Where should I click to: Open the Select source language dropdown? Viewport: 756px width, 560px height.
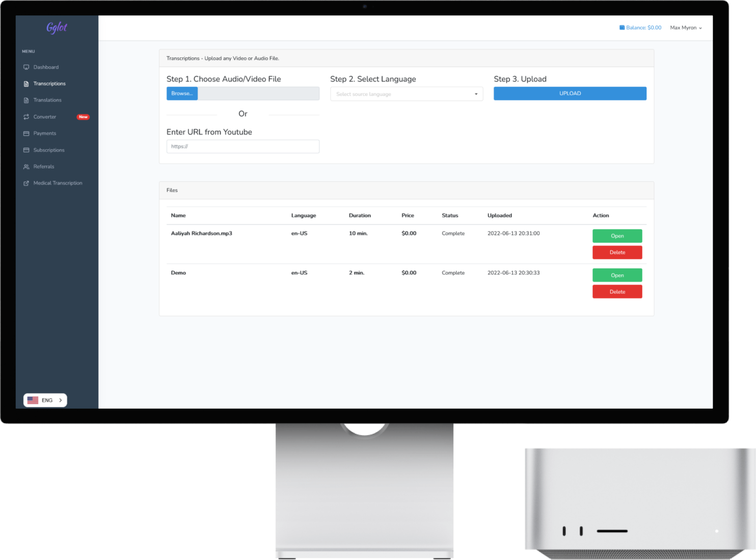(x=407, y=94)
